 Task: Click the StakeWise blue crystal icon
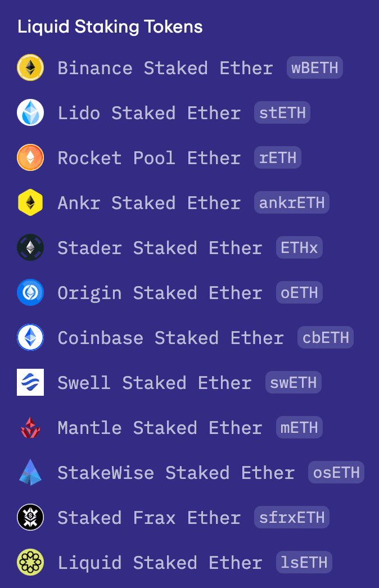click(x=30, y=473)
